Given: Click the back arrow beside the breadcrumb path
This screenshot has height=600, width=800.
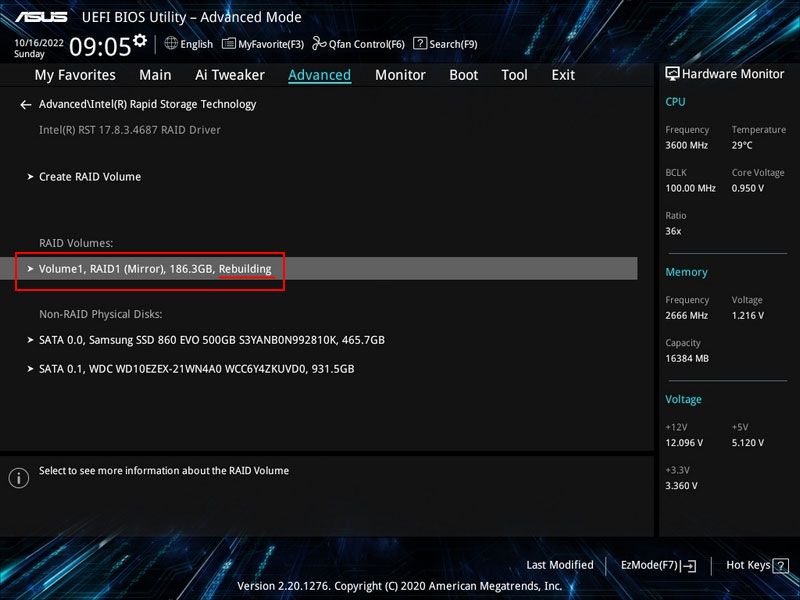Looking at the screenshot, I should tap(26, 105).
